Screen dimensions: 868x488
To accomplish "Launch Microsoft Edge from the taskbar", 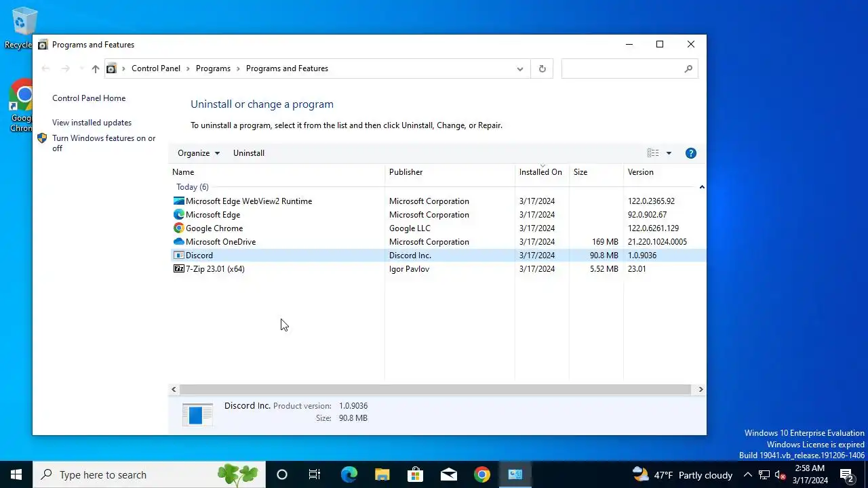I will [349, 474].
